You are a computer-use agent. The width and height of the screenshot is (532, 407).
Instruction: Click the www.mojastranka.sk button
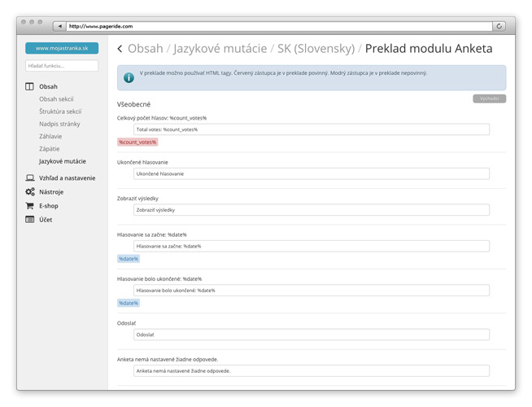coord(62,48)
